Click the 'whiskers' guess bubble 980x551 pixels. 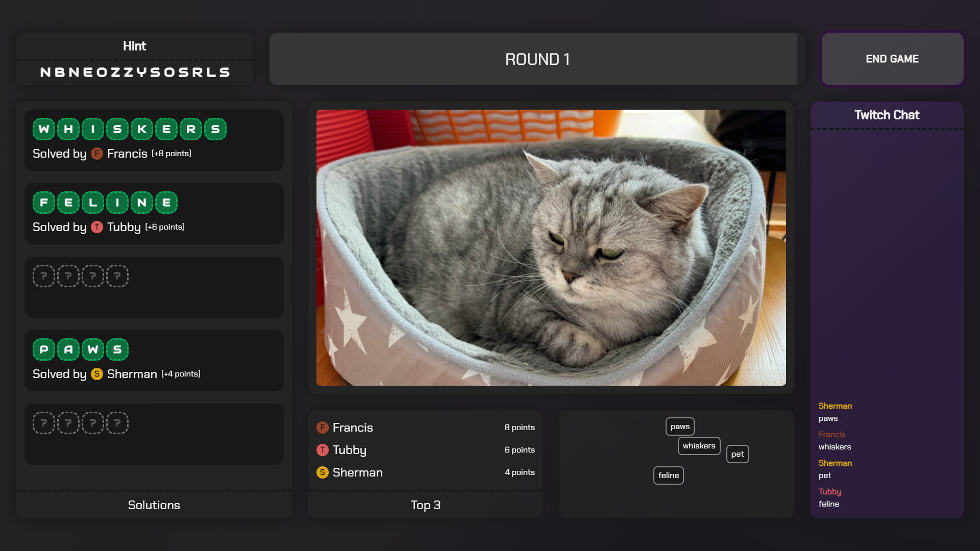(699, 446)
